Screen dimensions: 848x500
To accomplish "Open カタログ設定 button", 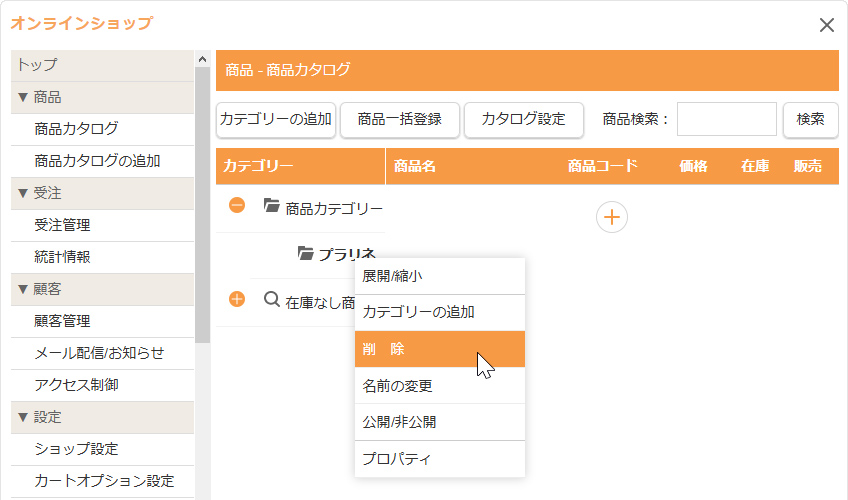I will tap(523, 119).
